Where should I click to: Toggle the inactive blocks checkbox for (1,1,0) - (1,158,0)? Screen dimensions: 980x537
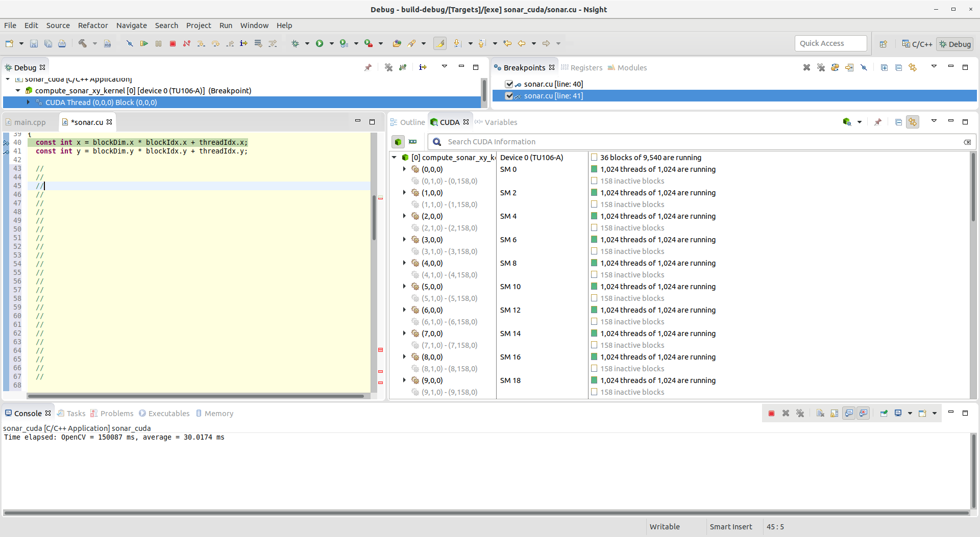click(594, 204)
